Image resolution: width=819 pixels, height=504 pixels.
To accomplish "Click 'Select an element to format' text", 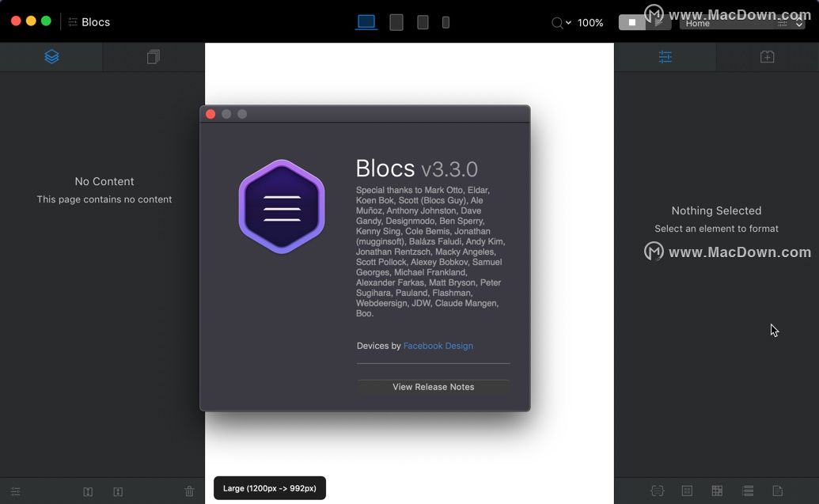I will pyautogui.click(x=716, y=228).
